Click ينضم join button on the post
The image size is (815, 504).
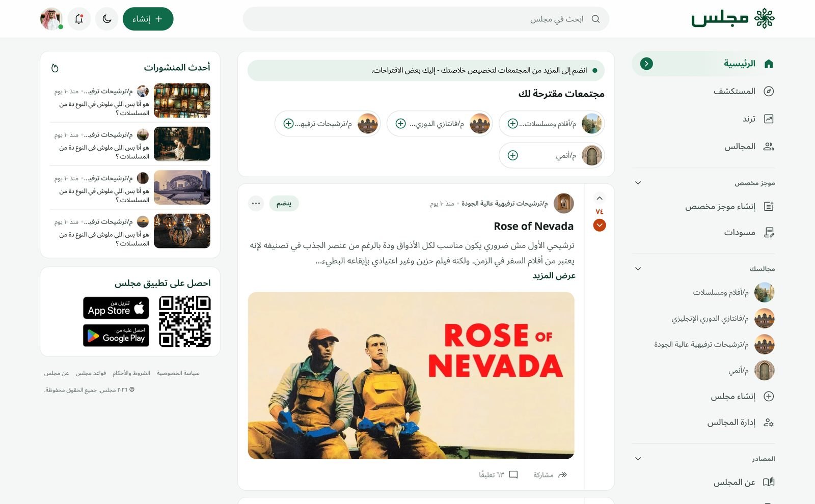284,204
